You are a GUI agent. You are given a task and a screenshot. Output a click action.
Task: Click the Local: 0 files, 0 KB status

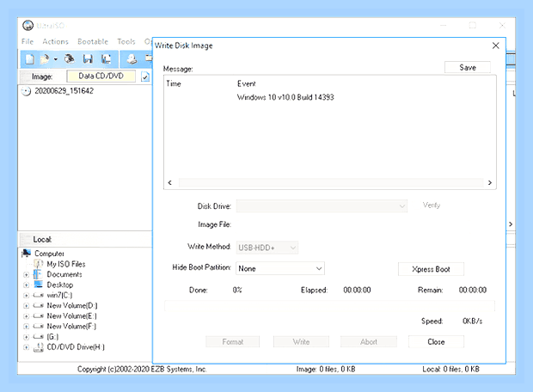(x=450, y=369)
